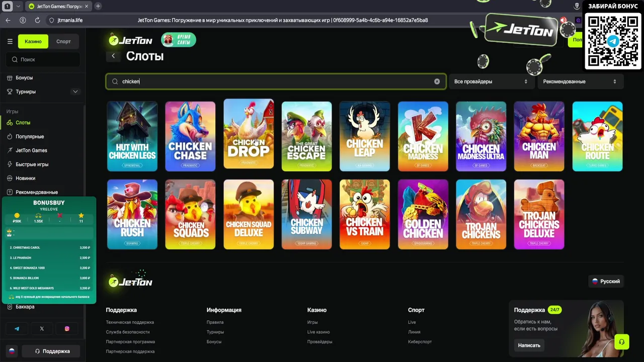644x362 pixels.
Task: Open Слоты in the sidebar
Action: pyautogui.click(x=23, y=123)
